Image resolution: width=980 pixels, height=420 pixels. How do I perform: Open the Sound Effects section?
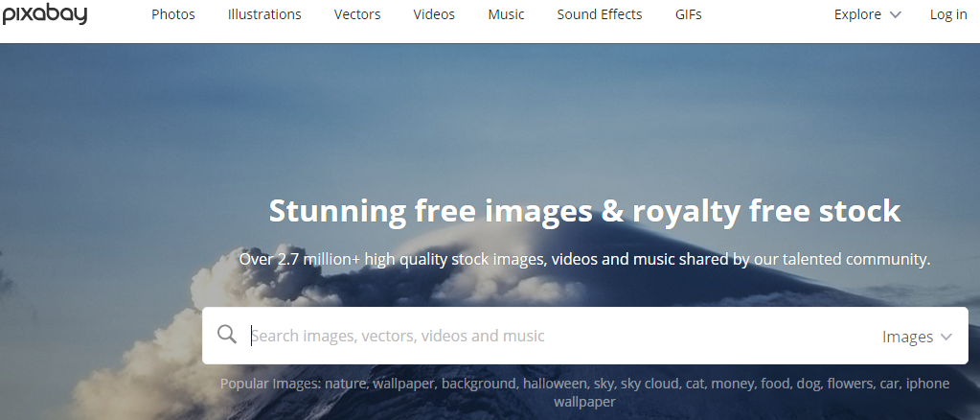point(600,14)
